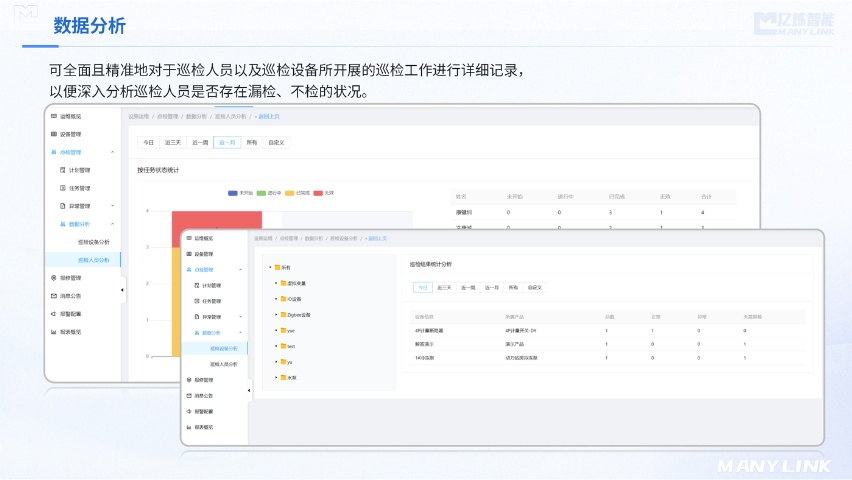Screen dimensions: 852x480
Task: Expand the 虚拟变量 tree node arrow
Action: [x=276, y=283]
